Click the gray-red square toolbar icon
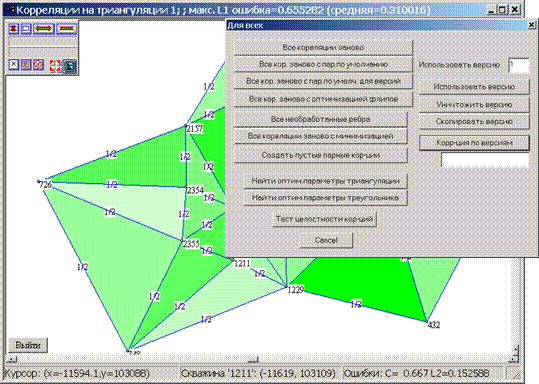The height and width of the screenshot is (384, 539). [x=26, y=64]
